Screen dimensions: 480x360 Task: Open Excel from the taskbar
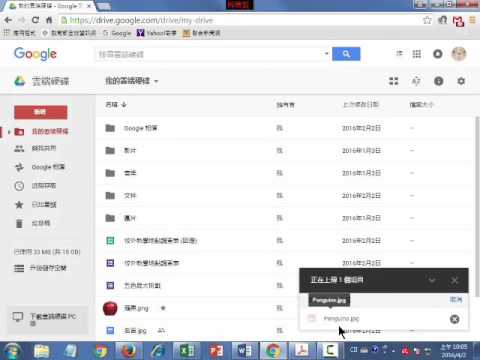(x=187, y=351)
